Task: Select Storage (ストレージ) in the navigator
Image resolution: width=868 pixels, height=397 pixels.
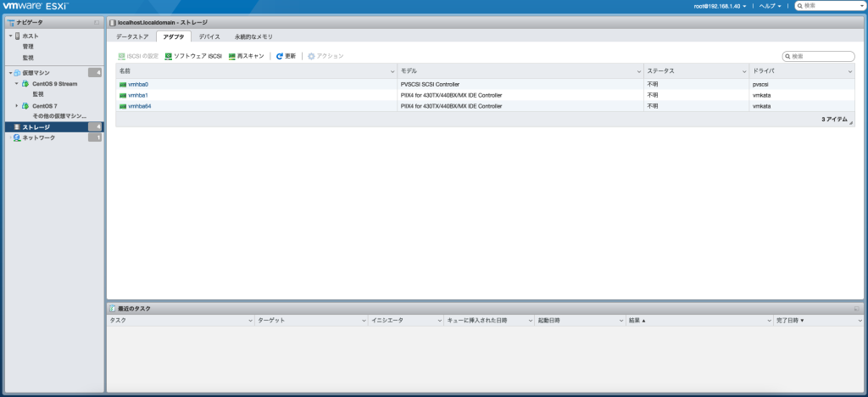Action: click(37, 126)
